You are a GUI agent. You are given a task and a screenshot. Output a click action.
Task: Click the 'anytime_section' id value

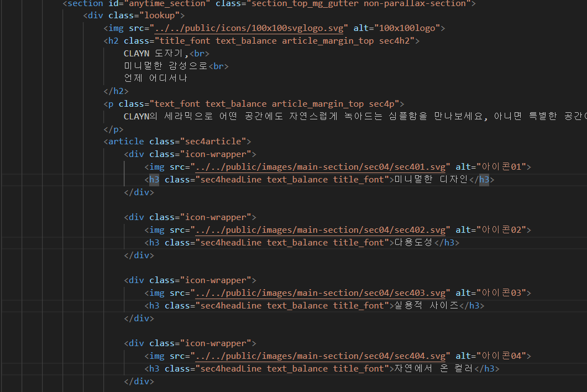point(167,4)
